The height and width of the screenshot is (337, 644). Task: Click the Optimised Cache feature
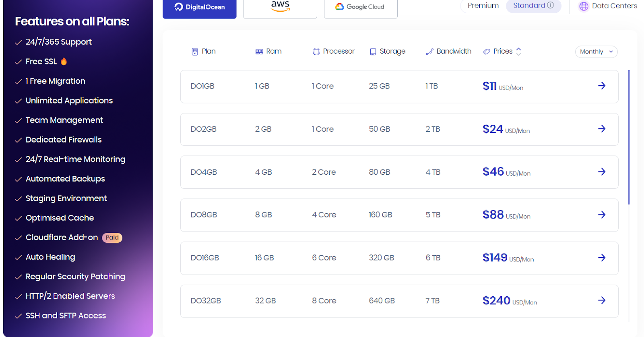pyautogui.click(x=60, y=218)
